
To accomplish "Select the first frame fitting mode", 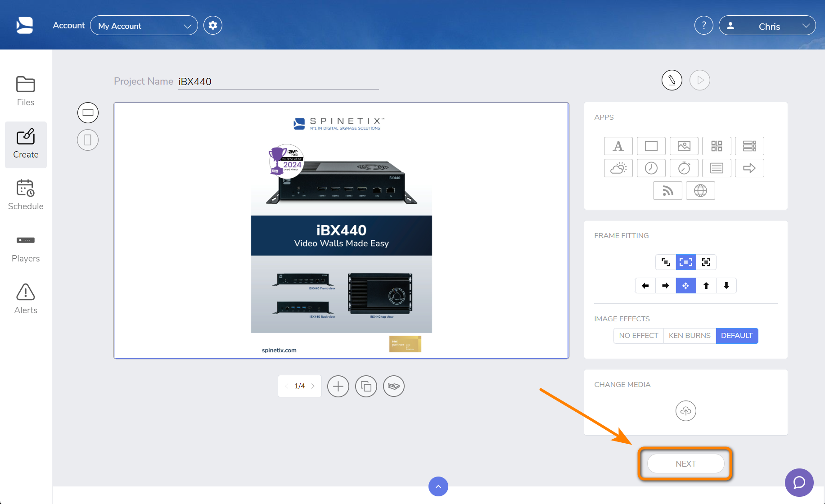I will [666, 262].
